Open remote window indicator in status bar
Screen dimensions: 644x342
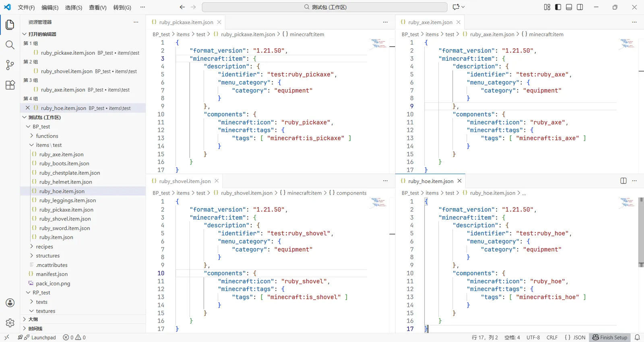6,338
